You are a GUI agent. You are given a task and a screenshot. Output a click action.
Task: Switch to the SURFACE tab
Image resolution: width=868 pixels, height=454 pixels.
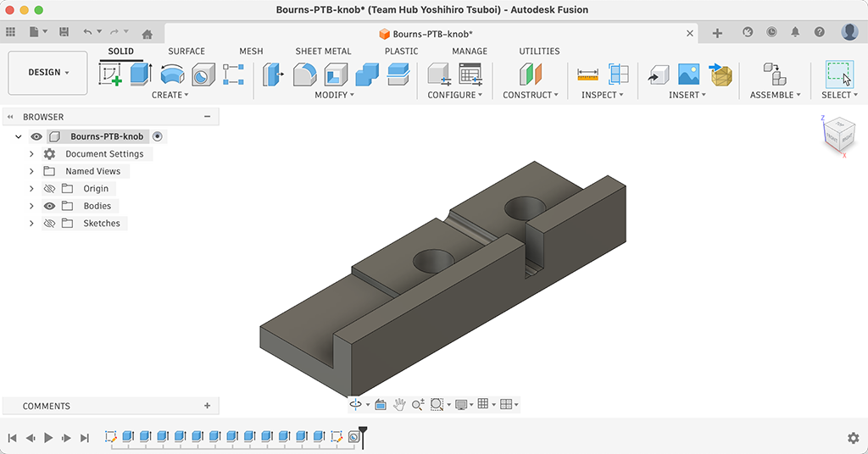coord(186,51)
